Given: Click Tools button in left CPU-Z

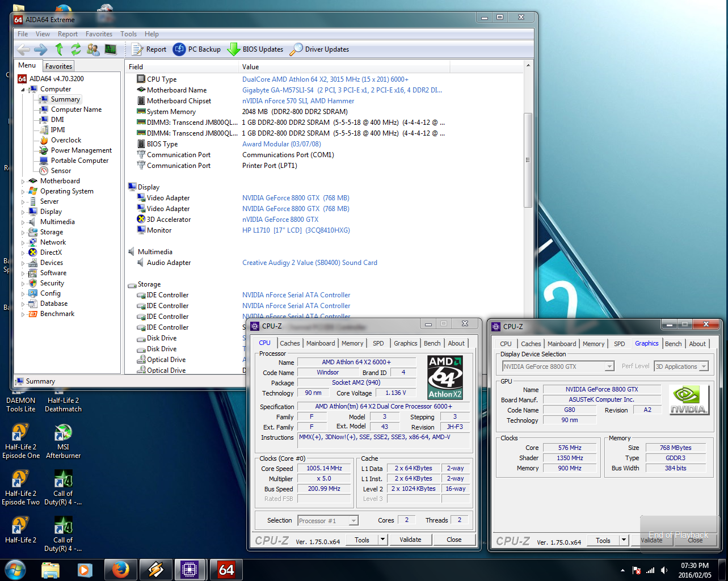Looking at the screenshot, I should 362,540.
